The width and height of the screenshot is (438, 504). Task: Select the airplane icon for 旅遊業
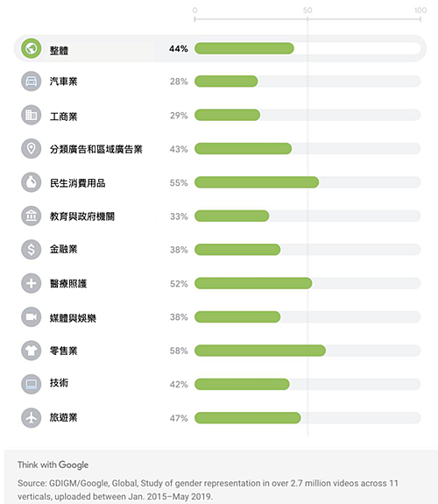click(x=32, y=418)
